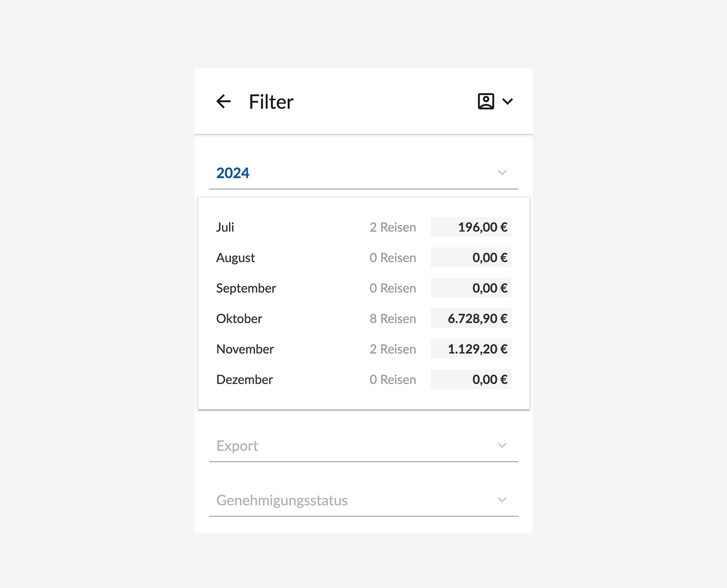Select the August row
Screen dimensions: 727x588
tap(235, 257)
